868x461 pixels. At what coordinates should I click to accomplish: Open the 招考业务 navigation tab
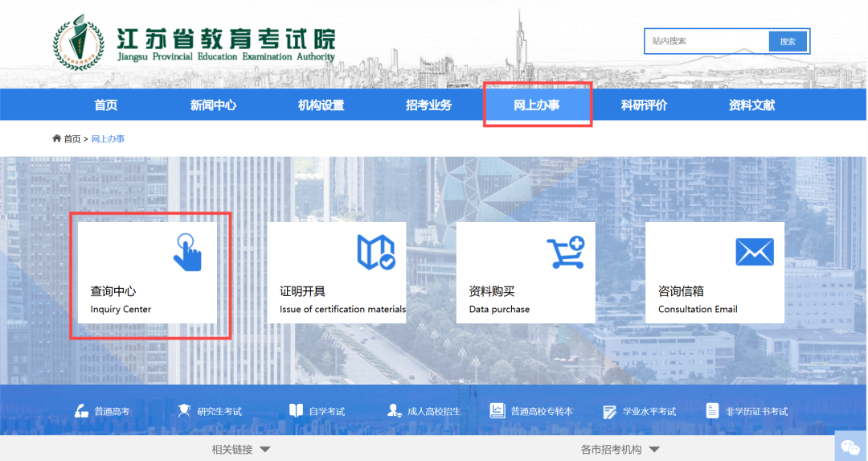point(428,105)
